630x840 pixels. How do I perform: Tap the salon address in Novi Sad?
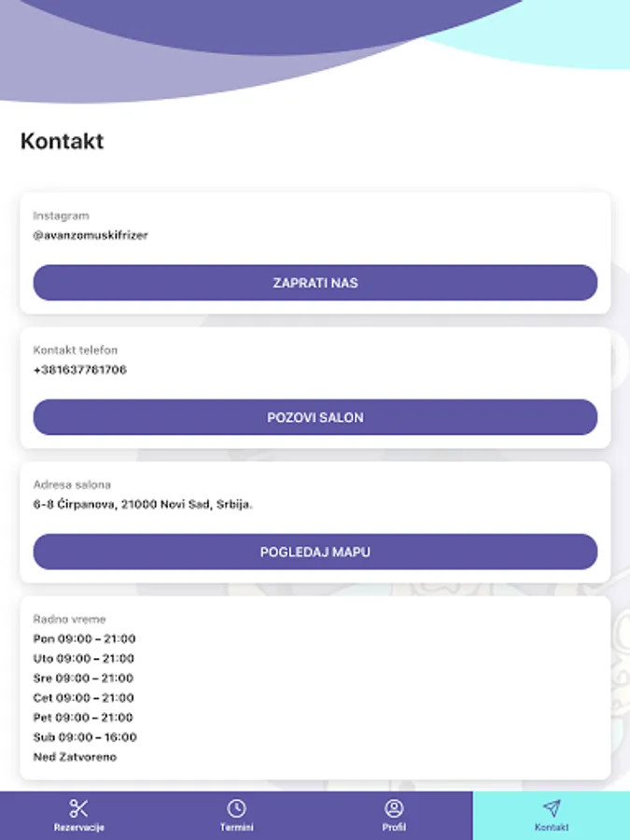coord(143,504)
